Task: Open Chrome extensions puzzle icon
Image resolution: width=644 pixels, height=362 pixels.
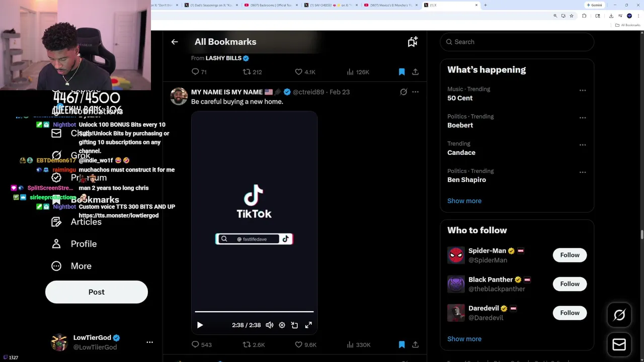Action: point(584,16)
